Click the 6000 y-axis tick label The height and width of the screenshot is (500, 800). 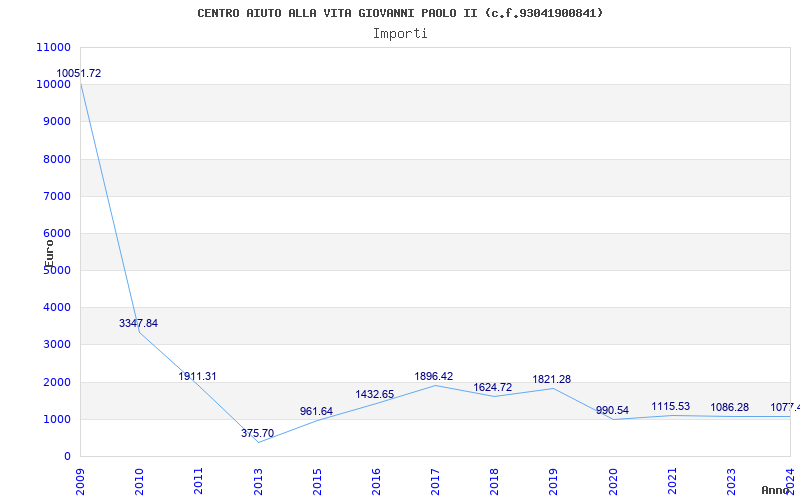[57, 233]
